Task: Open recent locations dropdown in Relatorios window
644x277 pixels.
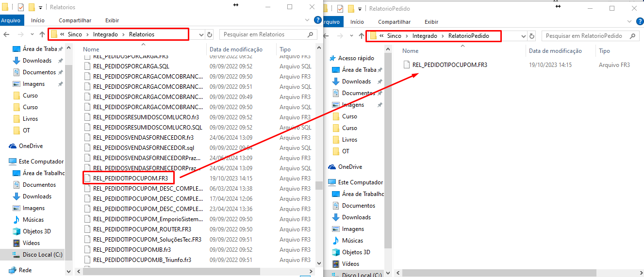Action: pos(32,34)
